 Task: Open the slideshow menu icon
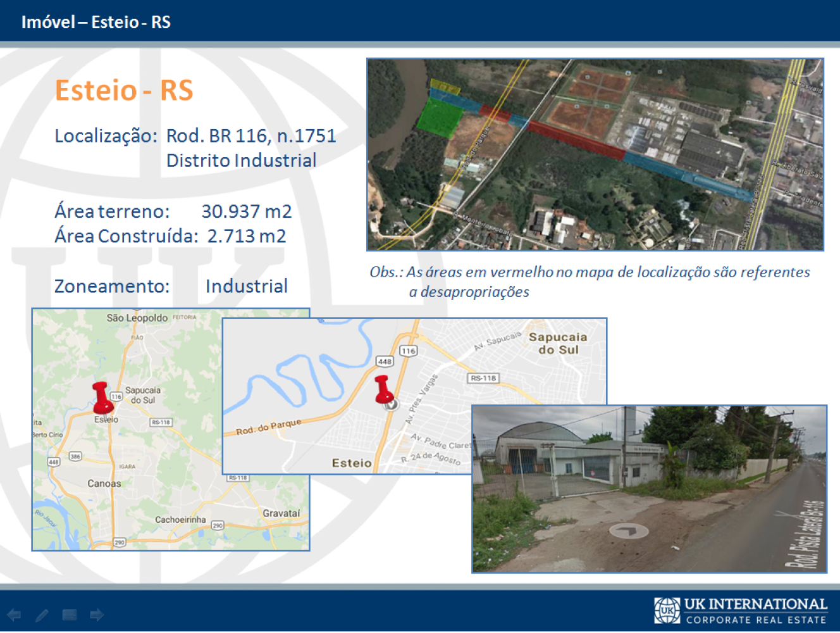tap(70, 615)
